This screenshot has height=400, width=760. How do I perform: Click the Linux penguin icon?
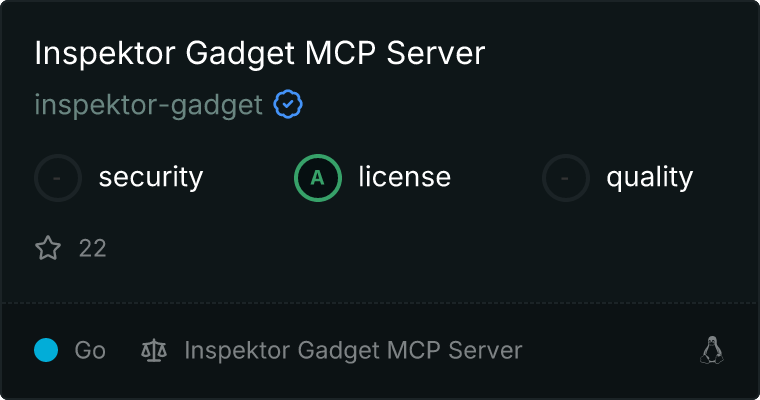point(712,350)
